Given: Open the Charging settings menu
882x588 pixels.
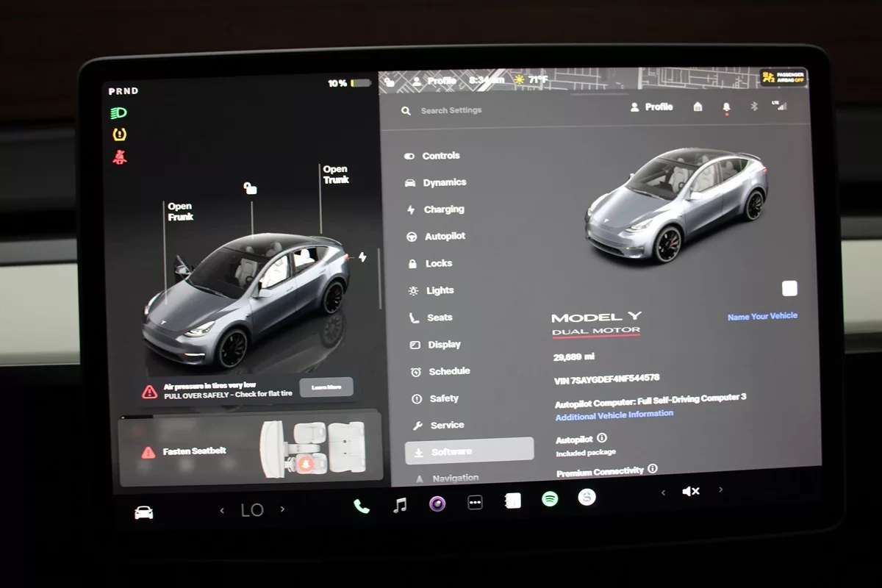Looking at the screenshot, I should coord(443,209).
